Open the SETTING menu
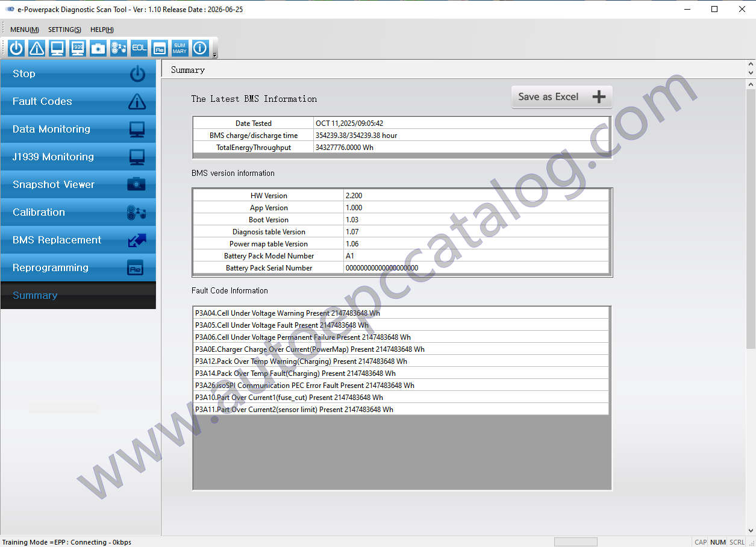756x547 pixels. click(64, 30)
